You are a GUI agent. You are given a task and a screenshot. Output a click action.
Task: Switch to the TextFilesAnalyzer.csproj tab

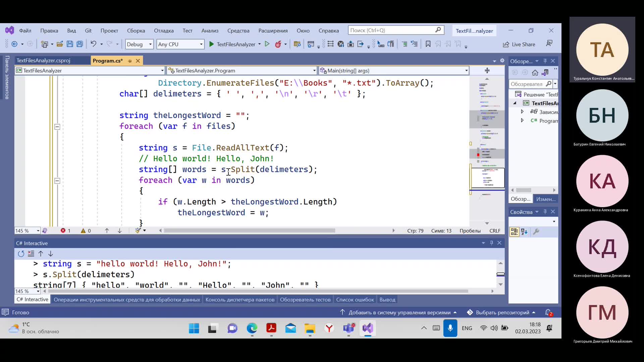pos(44,61)
